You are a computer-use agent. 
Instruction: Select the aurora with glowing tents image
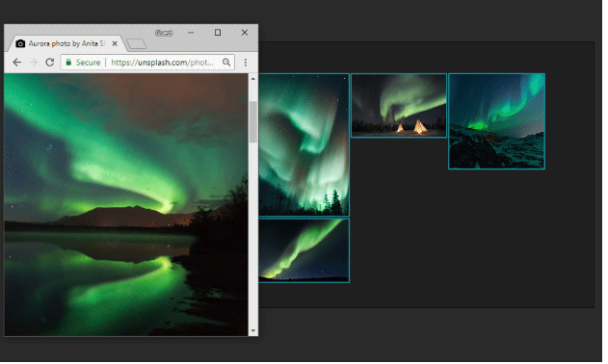pos(399,105)
